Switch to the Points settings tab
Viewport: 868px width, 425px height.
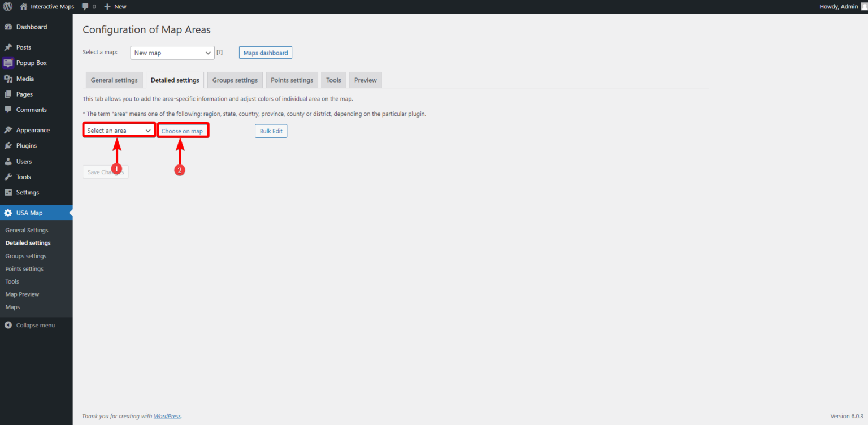[x=292, y=80]
